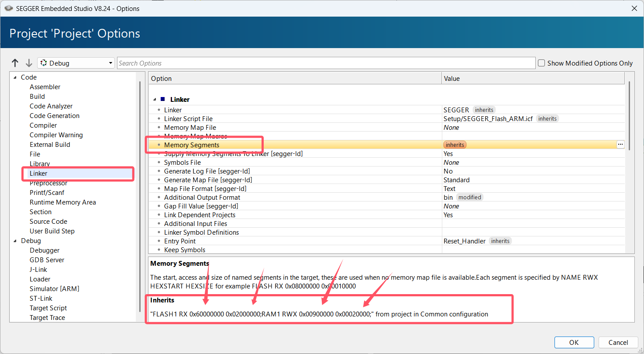Select Section category
The image size is (644, 354).
tap(41, 212)
